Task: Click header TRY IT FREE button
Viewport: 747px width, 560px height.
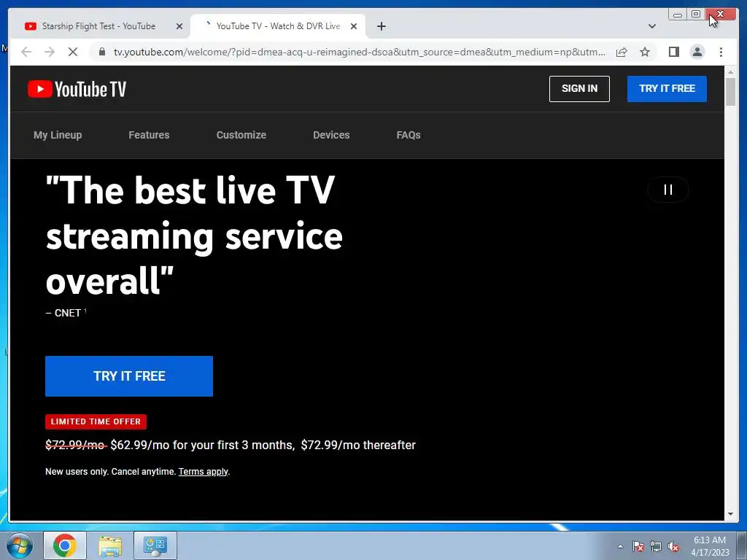Action: point(667,88)
